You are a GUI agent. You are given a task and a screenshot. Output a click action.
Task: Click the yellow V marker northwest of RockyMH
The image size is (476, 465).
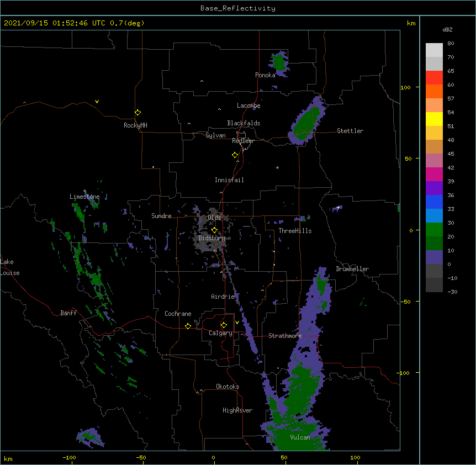coord(97,102)
